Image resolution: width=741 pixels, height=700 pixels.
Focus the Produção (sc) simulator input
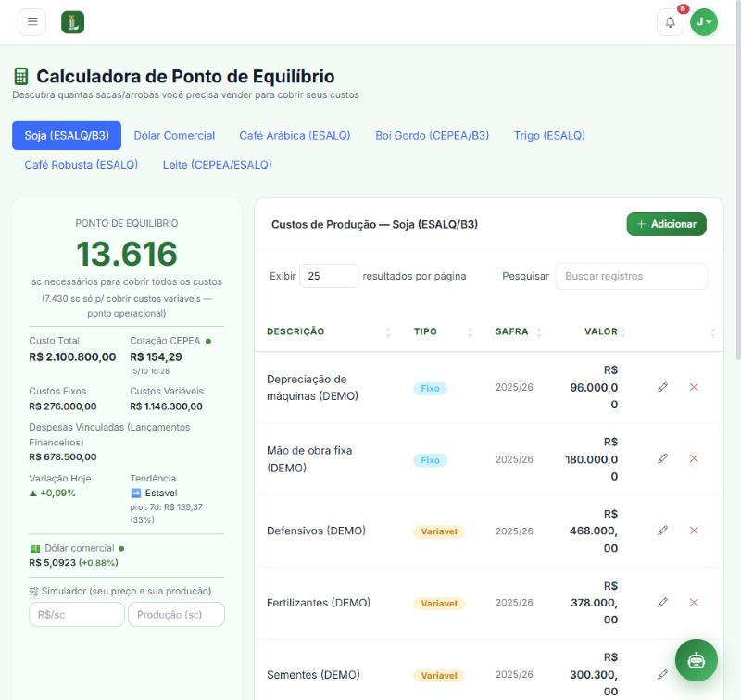pyautogui.click(x=176, y=615)
